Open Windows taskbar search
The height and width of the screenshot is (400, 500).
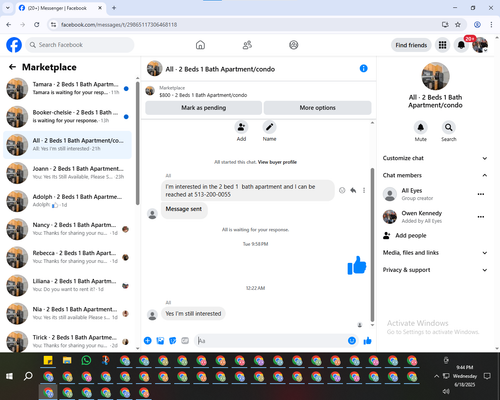pyautogui.click(x=28, y=376)
